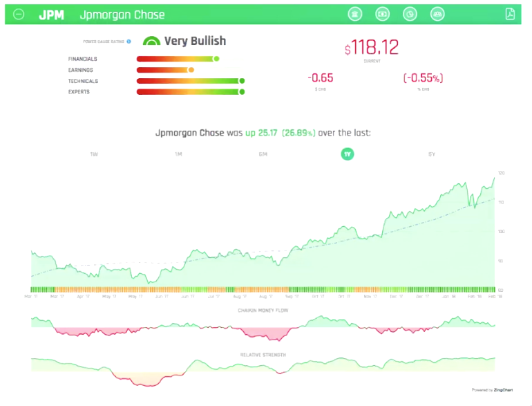
Task: Click the -0.65 dollar change value
Action: pos(321,77)
